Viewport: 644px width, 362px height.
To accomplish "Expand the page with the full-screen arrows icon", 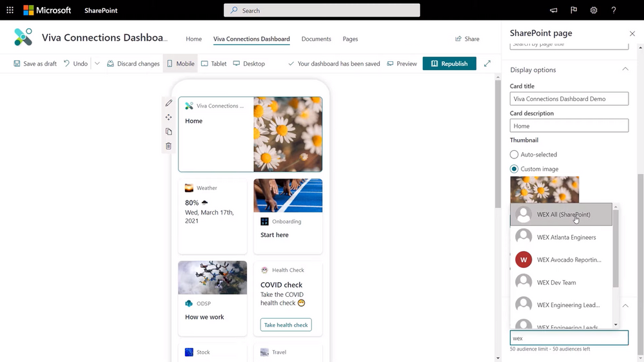I will click(487, 64).
